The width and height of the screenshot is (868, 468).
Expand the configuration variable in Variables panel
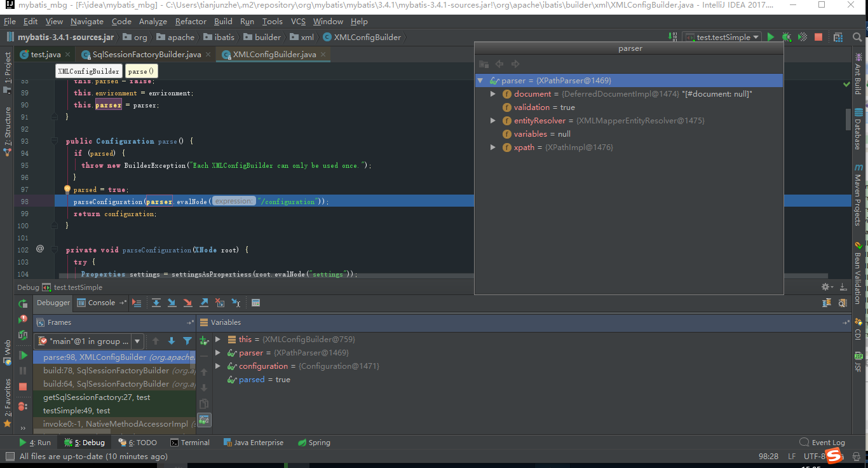coord(218,366)
